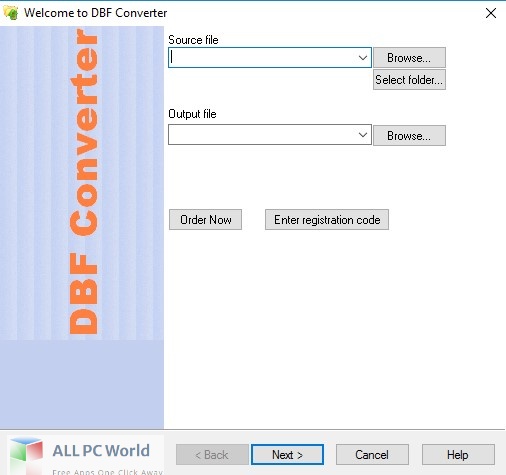
Task: Close the DBF Converter window
Action: pos(491,13)
